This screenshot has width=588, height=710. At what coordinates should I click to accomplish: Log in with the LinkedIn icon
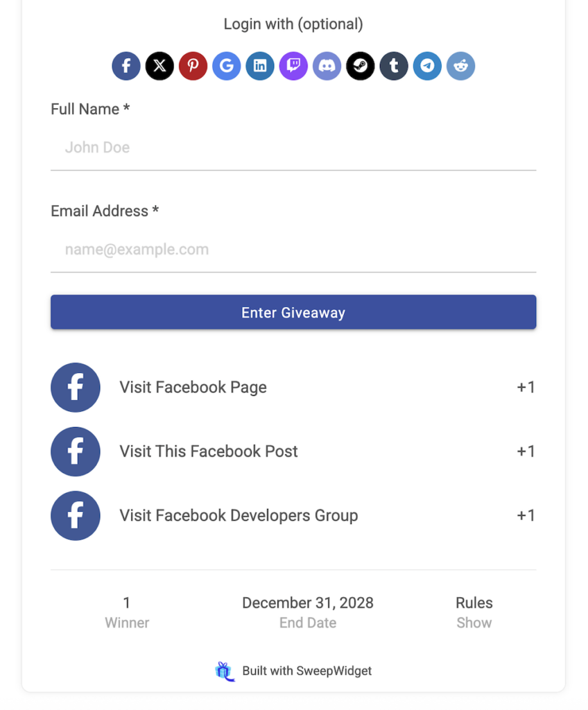(260, 67)
